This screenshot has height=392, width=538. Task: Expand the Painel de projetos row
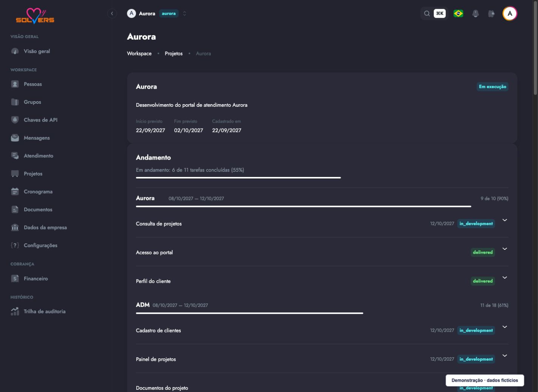504,355
